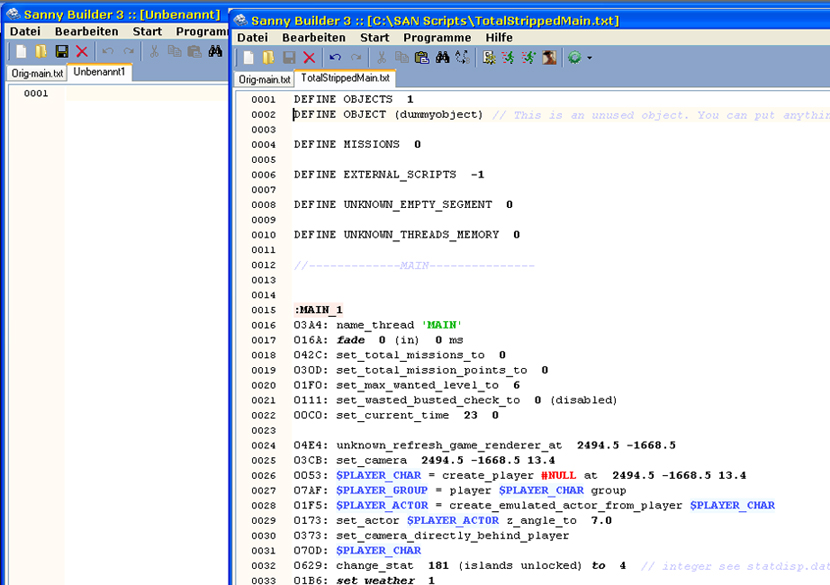Viewport: 830px width, 585px height.
Task: Click binoculars Find icon in TotalStrippedMain window
Action: pyautogui.click(x=442, y=58)
